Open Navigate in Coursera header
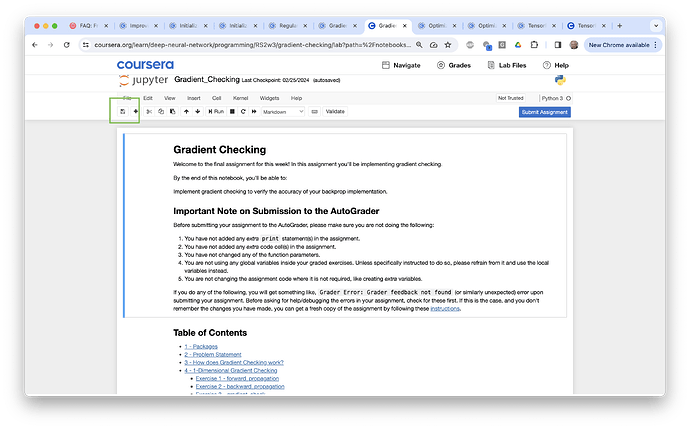The width and height of the screenshot is (690, 429). pos(401,65)
